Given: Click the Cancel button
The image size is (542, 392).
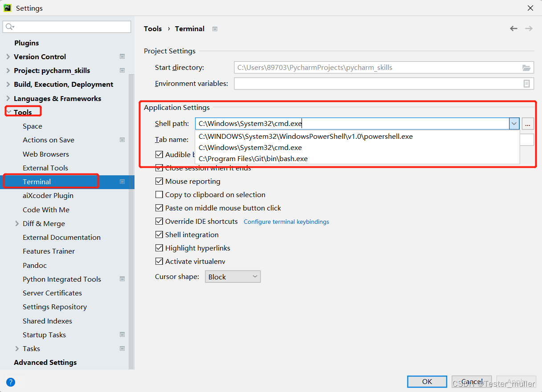Looking at the screenshot, I should pyautogui.click(x=472, y=382).
